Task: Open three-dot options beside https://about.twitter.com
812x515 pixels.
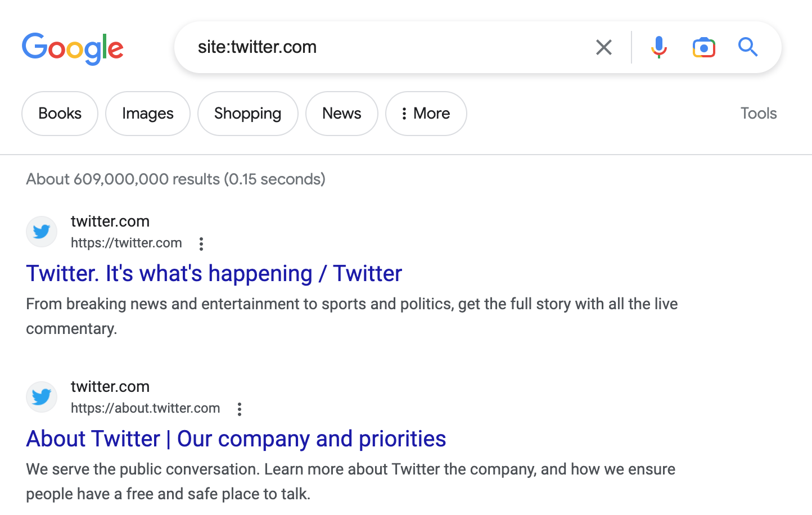Action: click(240, 409)
